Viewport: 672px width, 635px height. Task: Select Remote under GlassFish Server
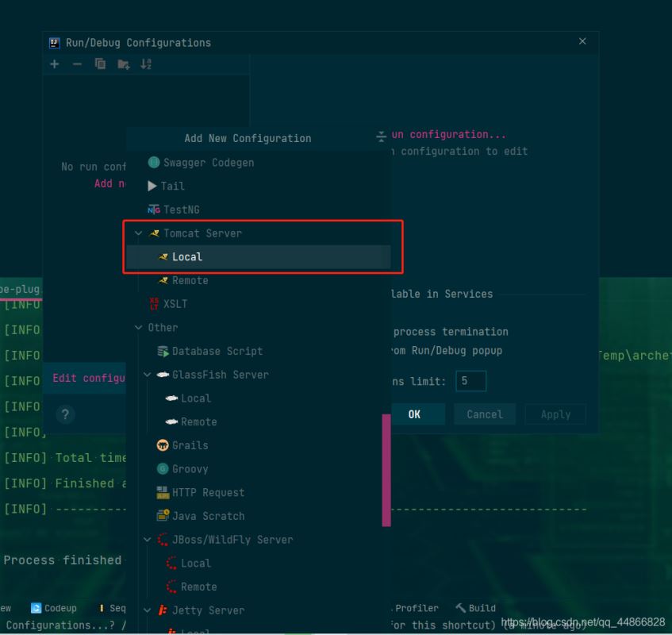(259, 422)
